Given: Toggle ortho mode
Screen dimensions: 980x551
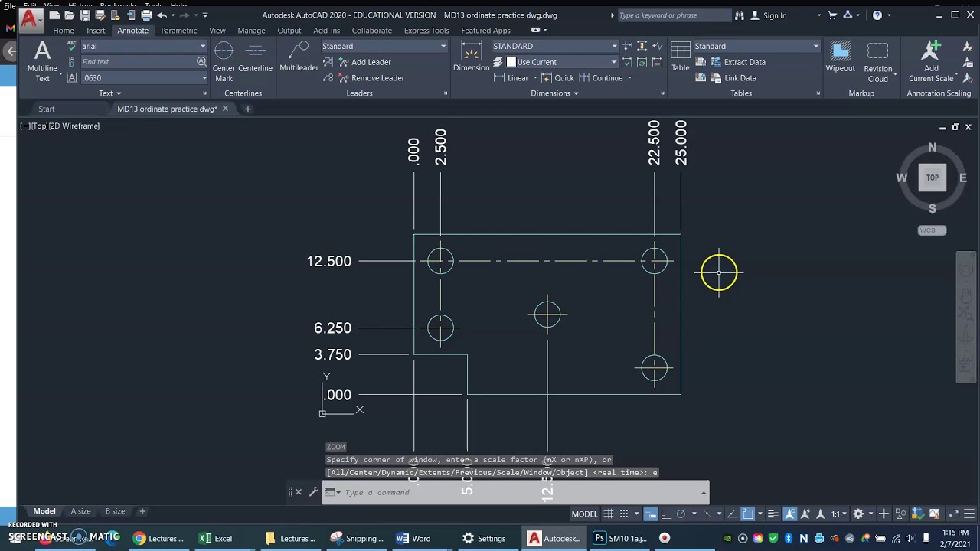Looking at the screenshot, I should [x=665, y=514].
